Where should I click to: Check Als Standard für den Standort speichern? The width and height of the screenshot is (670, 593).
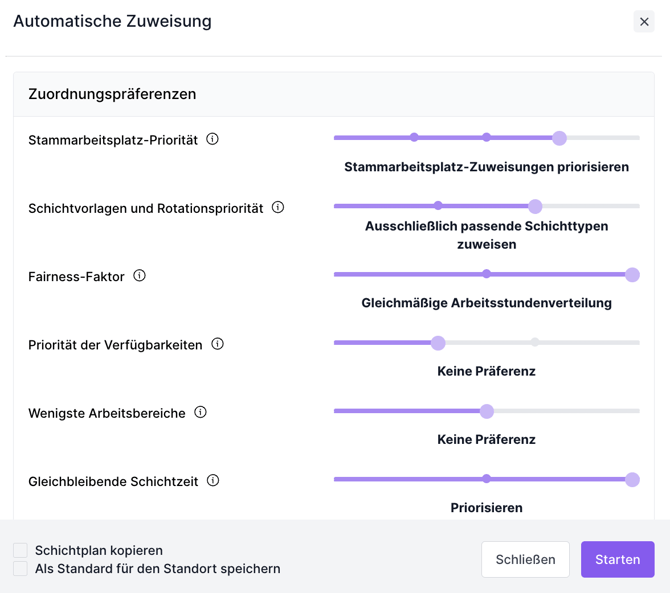point(20,568)
